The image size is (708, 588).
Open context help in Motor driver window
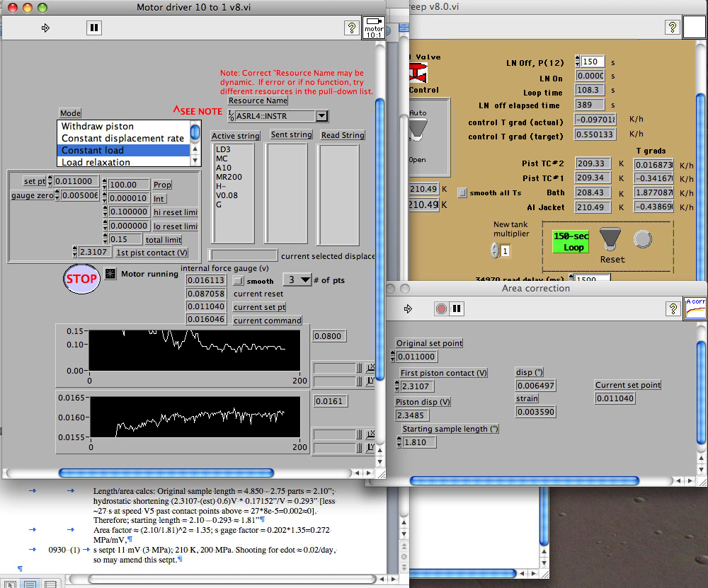point(351,28)
